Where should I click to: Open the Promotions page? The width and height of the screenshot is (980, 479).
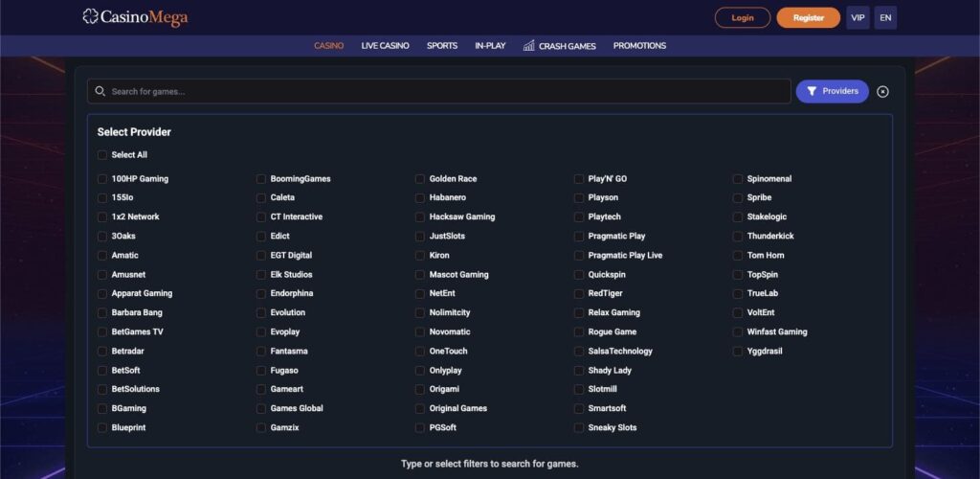click(x=639, y=46)
